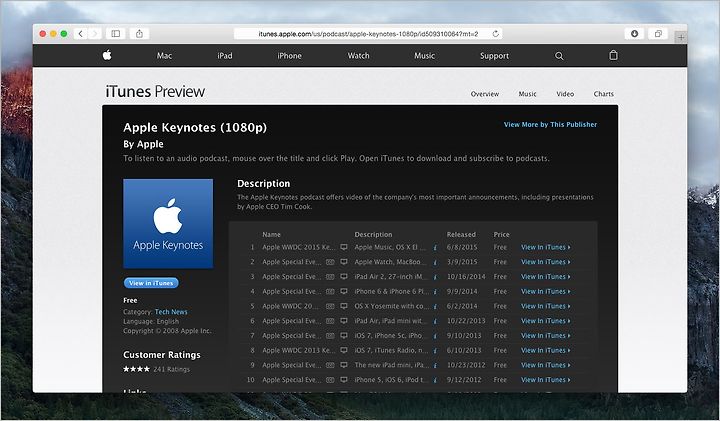View the 9/12/2012 episode in iTunes
This screenshot has width=720, height=421.
546,379
